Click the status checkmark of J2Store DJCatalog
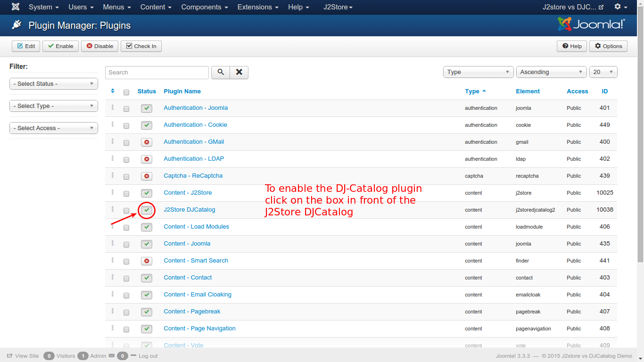This screenshot has height=362, width=644. click(x=147, y=210)
